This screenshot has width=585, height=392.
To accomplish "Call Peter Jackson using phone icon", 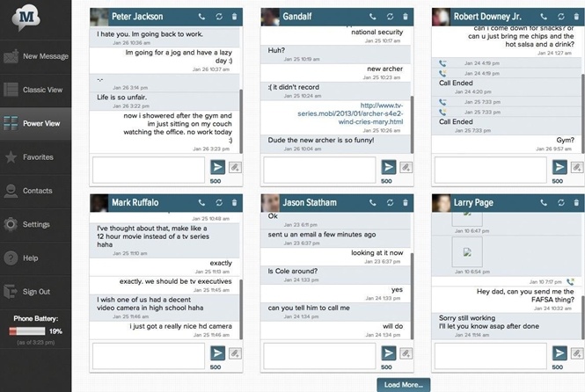I will pyautogui.click(x=201, y=17).
